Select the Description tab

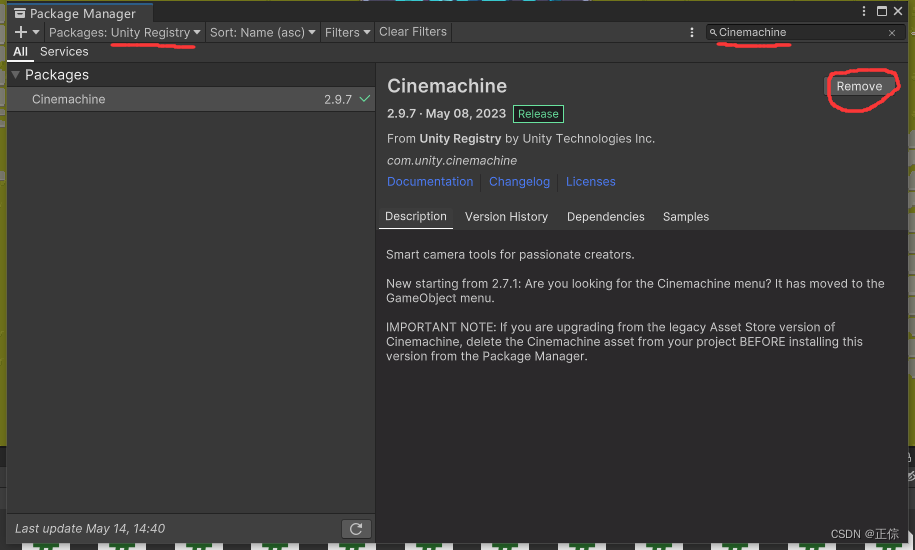415,216
